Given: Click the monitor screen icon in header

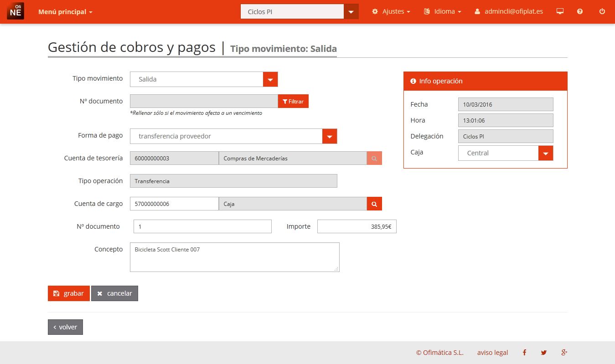Looking at the screenshot, I should coord(560,11).
